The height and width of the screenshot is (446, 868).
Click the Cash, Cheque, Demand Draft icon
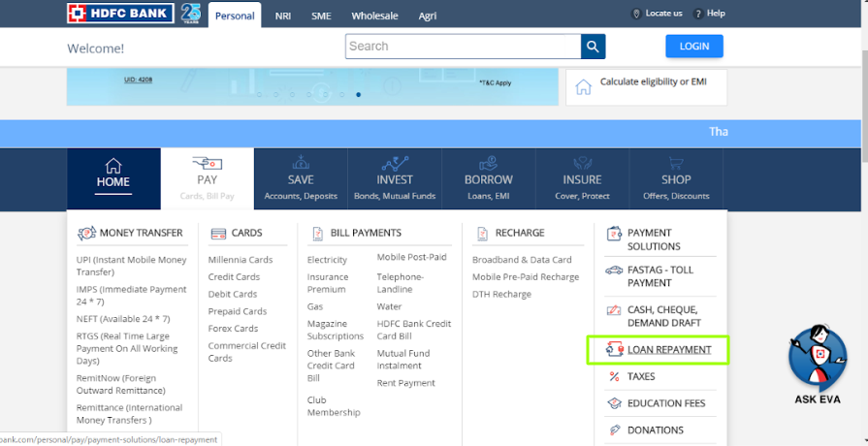614,310
